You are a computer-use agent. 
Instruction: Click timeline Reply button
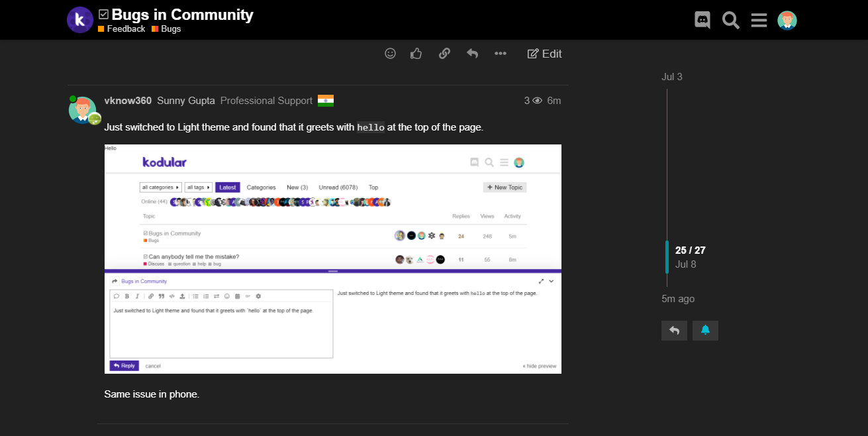[x=674, y=330]
